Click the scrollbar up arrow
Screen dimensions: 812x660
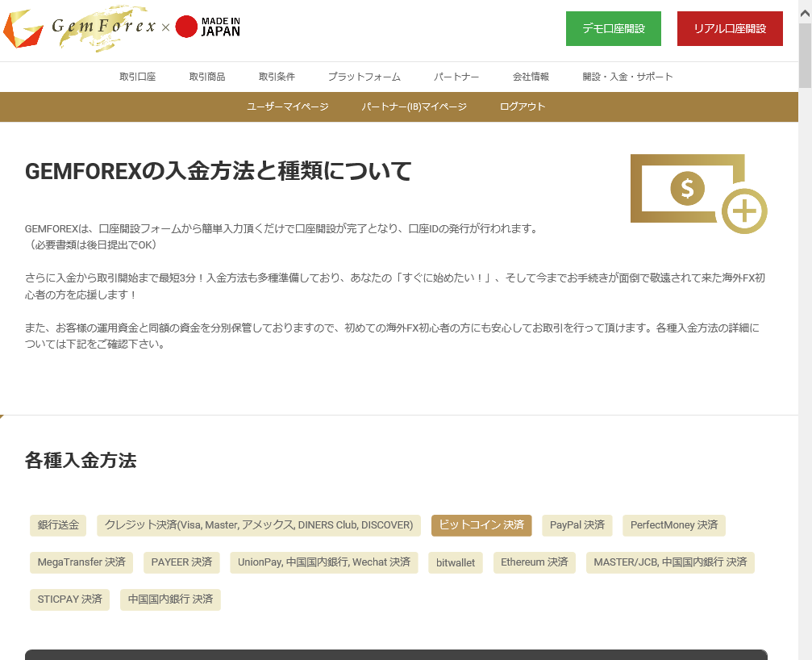tap(806, 13)
